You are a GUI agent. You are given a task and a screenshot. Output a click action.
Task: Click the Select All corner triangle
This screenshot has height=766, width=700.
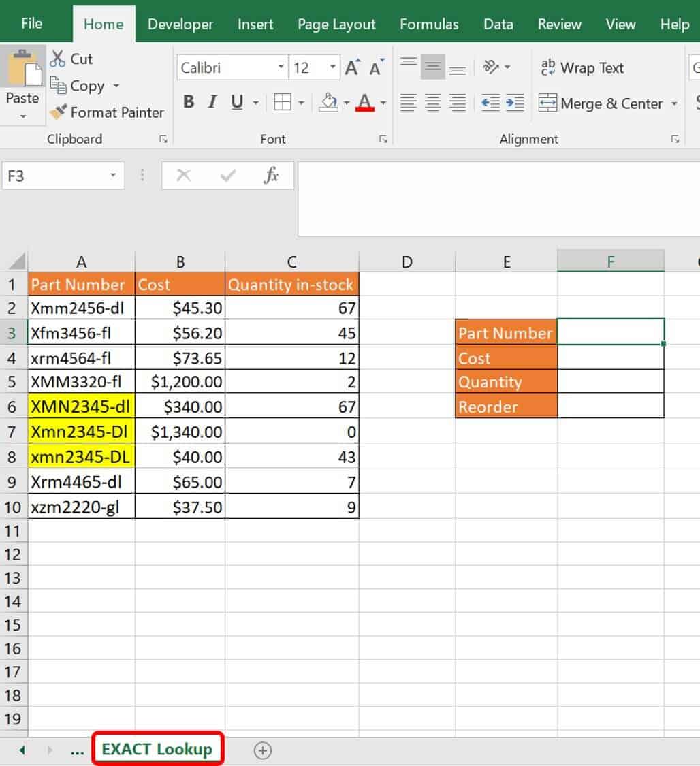point(16,262)
